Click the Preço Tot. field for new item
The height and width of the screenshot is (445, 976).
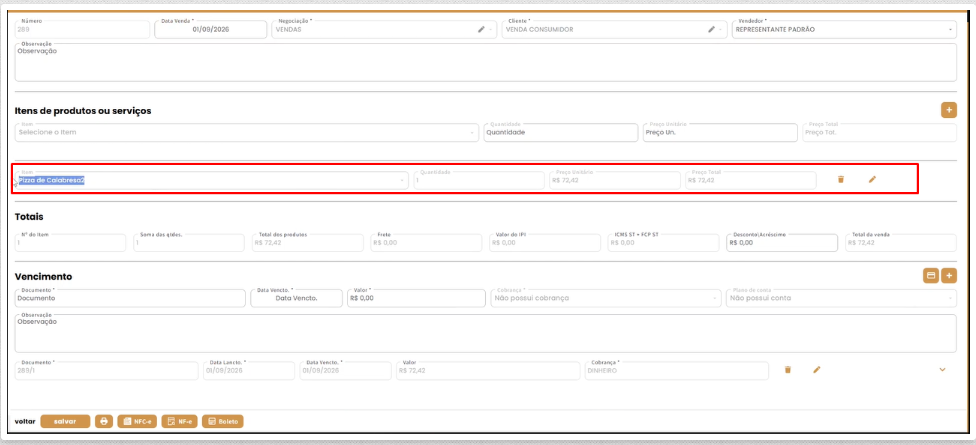880,133
